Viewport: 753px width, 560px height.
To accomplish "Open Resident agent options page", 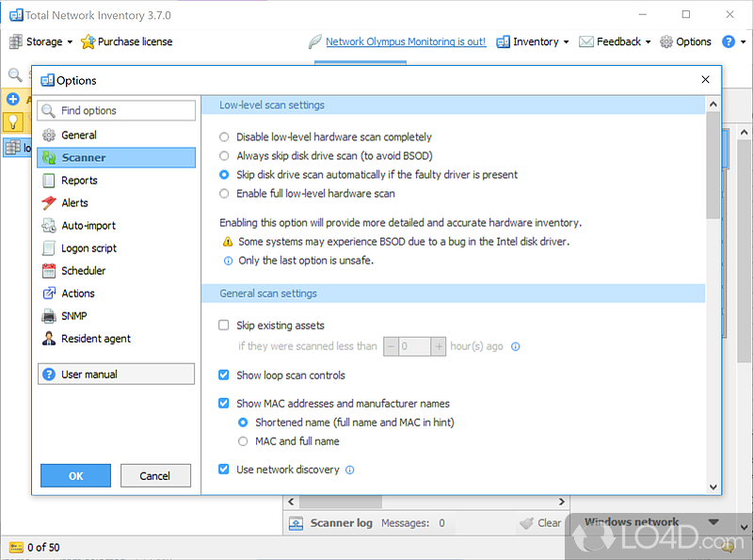I will coord(116,338).
